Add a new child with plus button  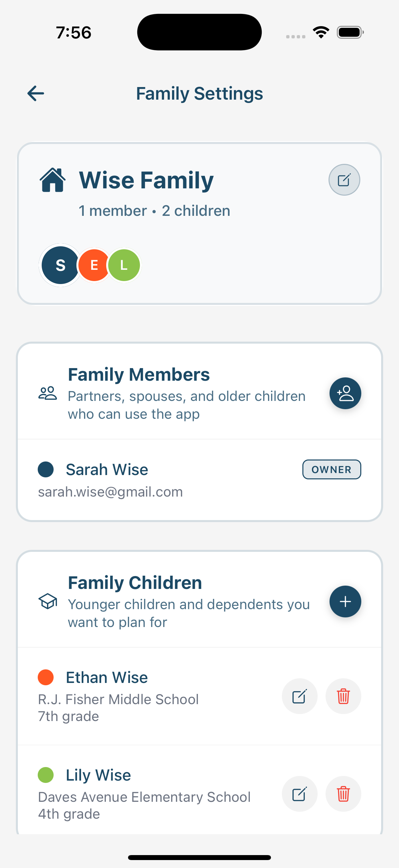coord(345,602)
